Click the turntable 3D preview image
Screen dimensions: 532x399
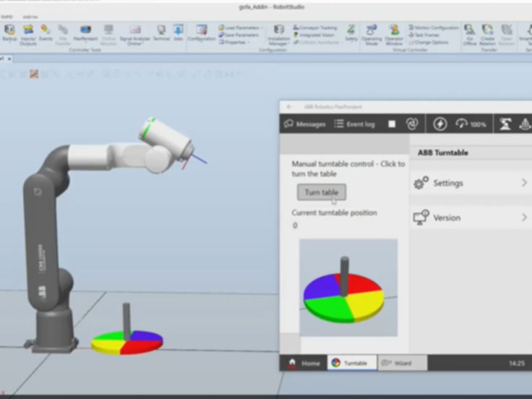pyautogui.click(x=348, y=287)
